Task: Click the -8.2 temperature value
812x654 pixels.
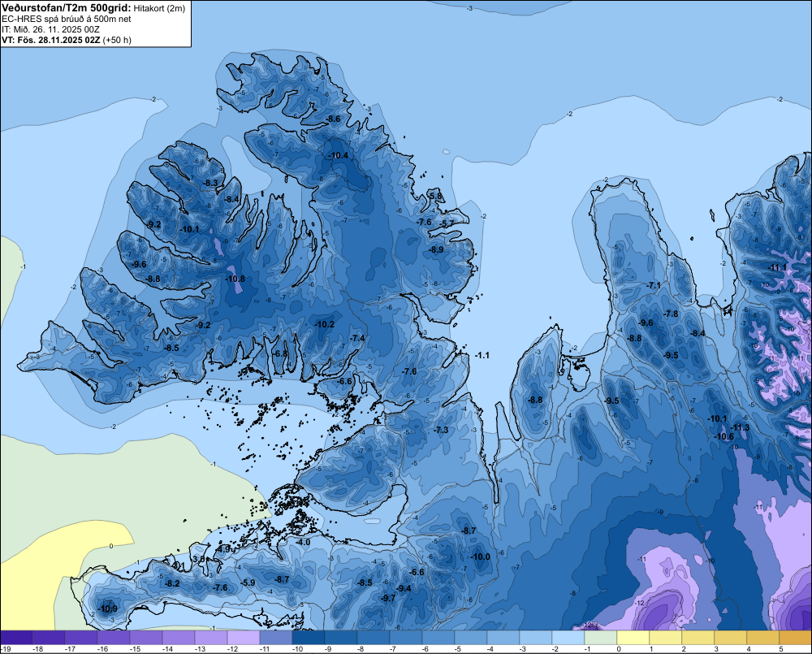Action: (x=172, y=583)
